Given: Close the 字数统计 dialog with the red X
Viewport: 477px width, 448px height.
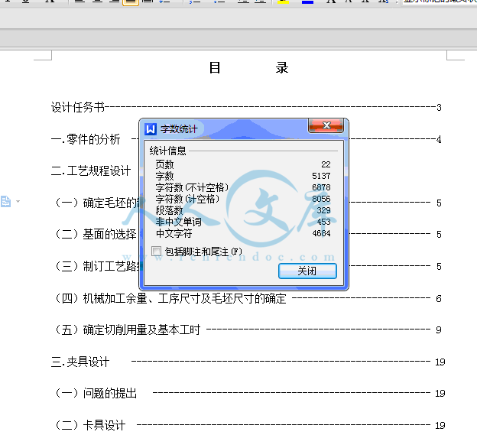Looking at the screenshot, I should point(326,125).
